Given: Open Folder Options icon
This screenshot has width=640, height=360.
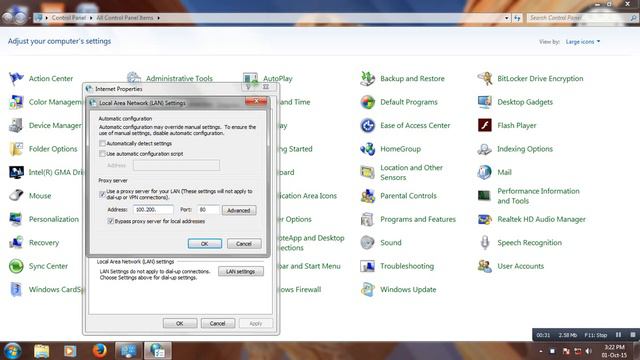Looking at the screenshot, I should pos(16,149).
